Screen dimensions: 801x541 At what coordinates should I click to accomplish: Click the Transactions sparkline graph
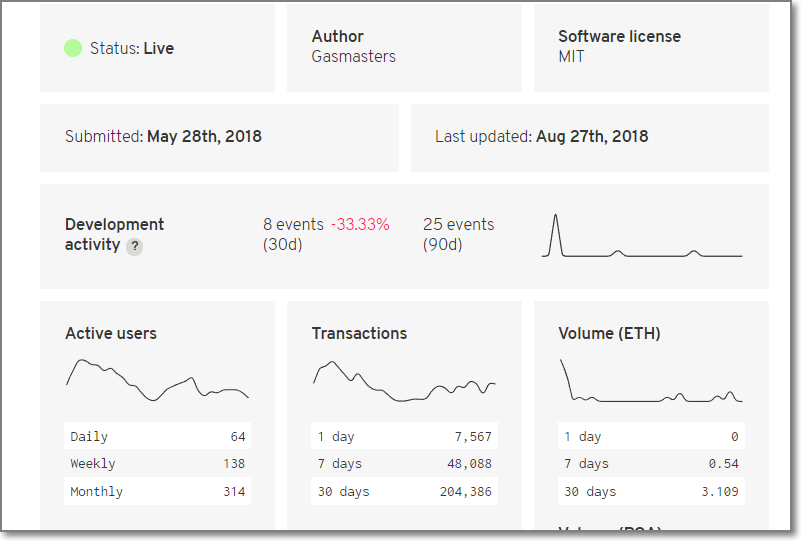[x=404, y=380]
